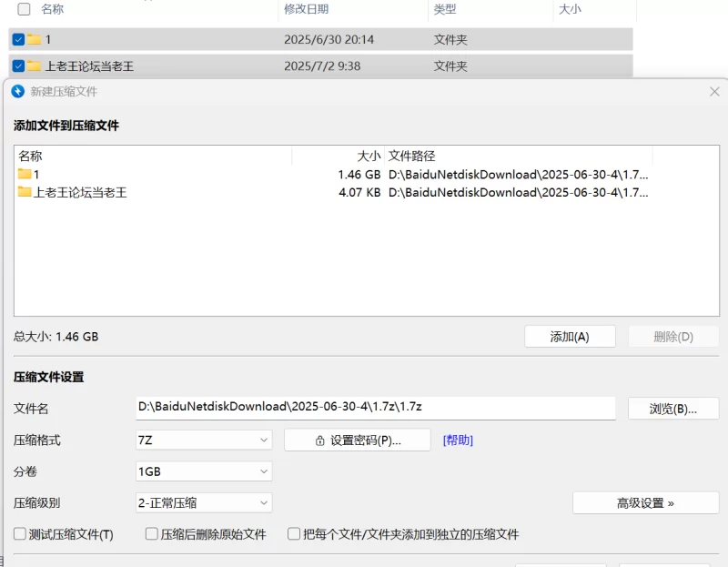Screen dimensions: 728x567
Task: Click the 文件名 path input field
Action: pyautogui.click(x=376, y=408)
